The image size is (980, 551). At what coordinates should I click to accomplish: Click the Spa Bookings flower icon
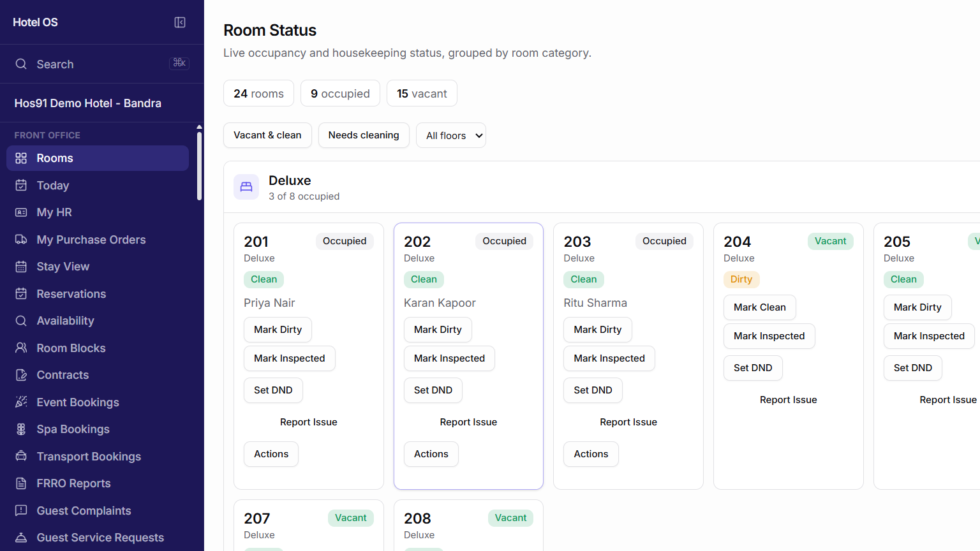(21, 429)
